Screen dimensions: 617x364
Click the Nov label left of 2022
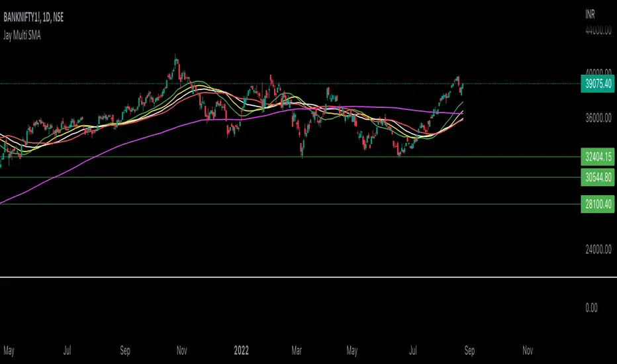tap(182, 350)
